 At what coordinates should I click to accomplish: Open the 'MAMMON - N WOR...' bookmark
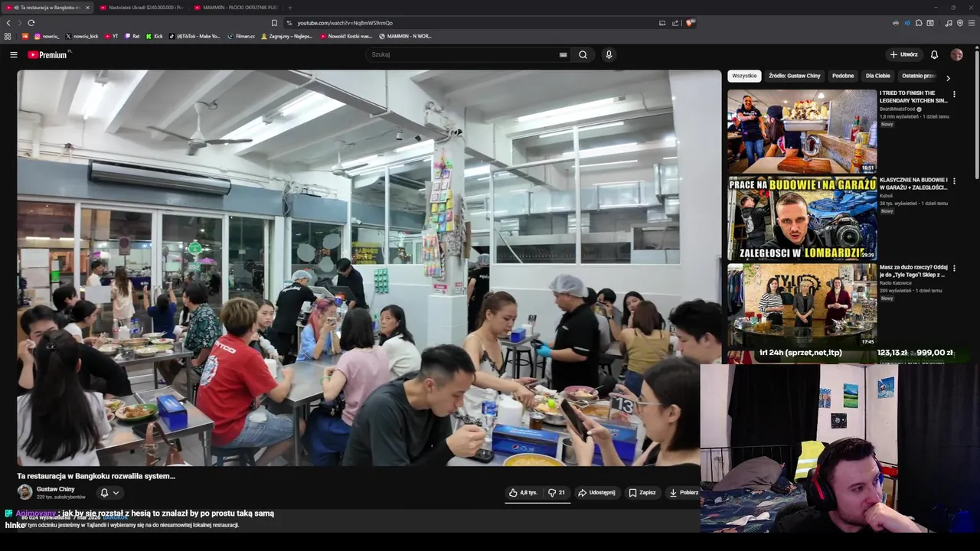point(406,36)
